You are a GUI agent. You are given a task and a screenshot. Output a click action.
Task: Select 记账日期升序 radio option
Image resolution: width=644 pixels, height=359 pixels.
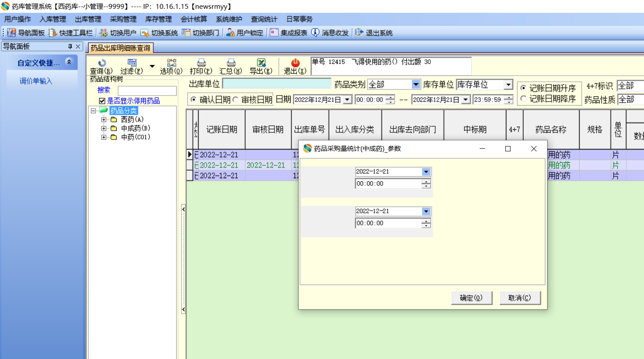click(523, 88)
